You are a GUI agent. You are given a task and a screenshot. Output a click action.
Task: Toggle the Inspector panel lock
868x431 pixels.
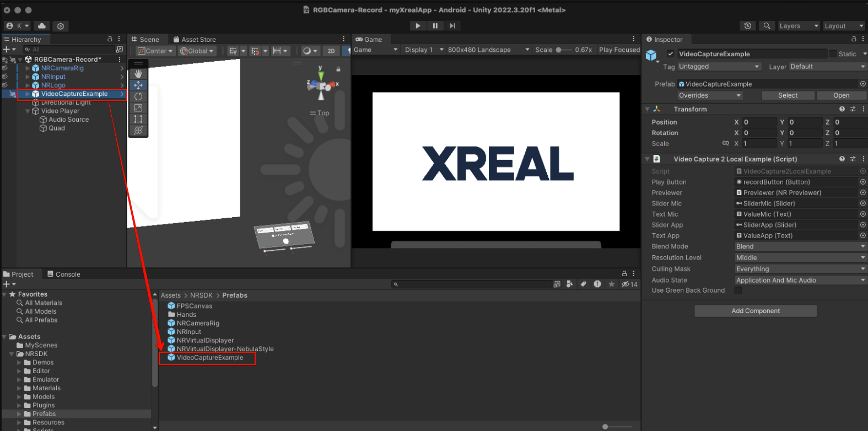click(x=854, y=39)
